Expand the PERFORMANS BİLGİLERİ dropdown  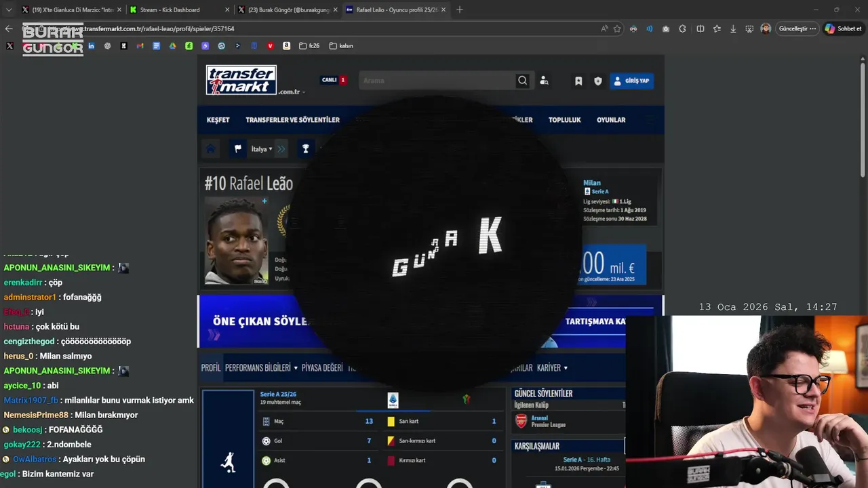[262, 368]
